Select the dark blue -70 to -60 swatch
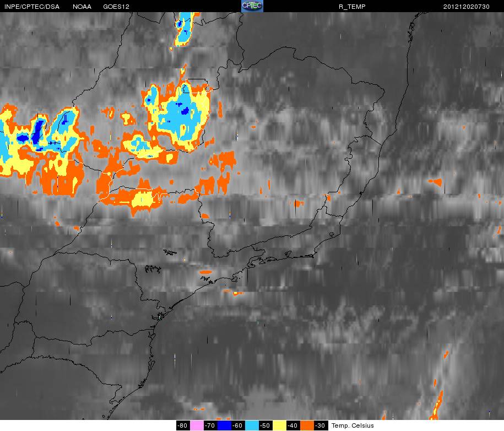The width and height of the screenshot is (504, 431). tap(224, 425)
